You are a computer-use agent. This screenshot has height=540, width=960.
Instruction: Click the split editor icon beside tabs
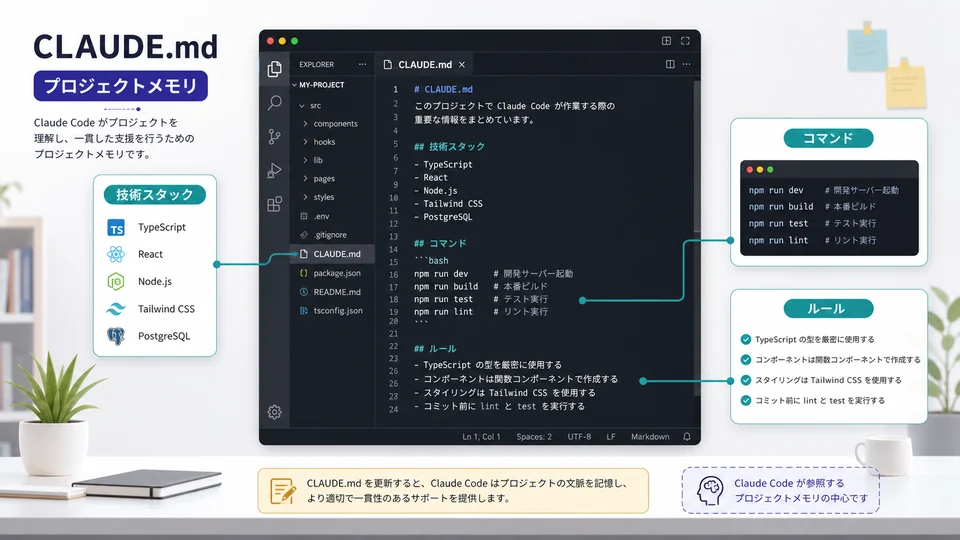point(670,64)
